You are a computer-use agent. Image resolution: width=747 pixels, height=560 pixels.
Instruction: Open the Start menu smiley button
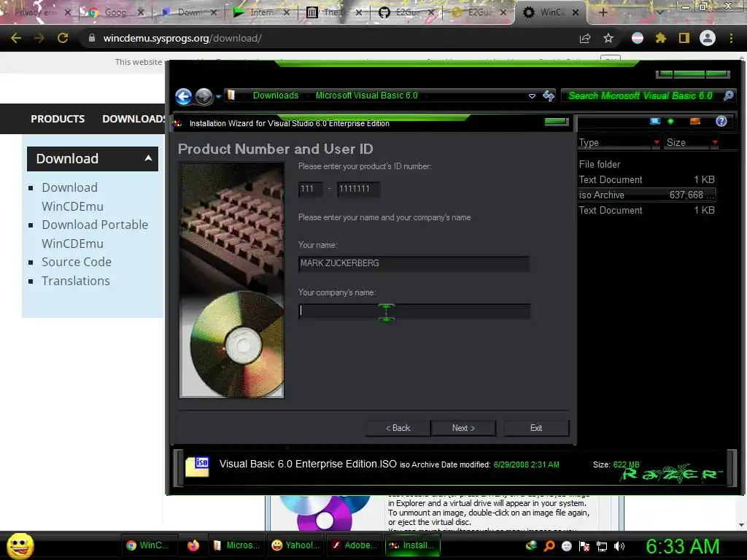coord(20,545)
